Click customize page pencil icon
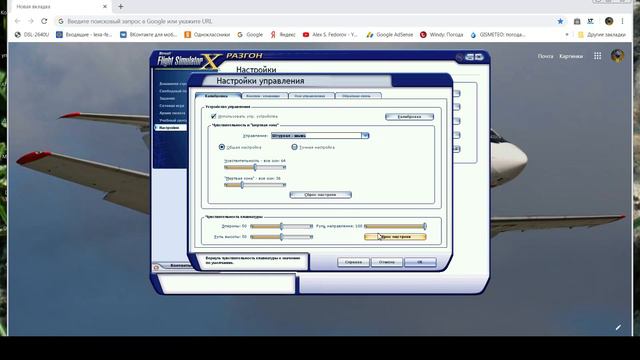640x360 pixels. (x=618, y=327)
